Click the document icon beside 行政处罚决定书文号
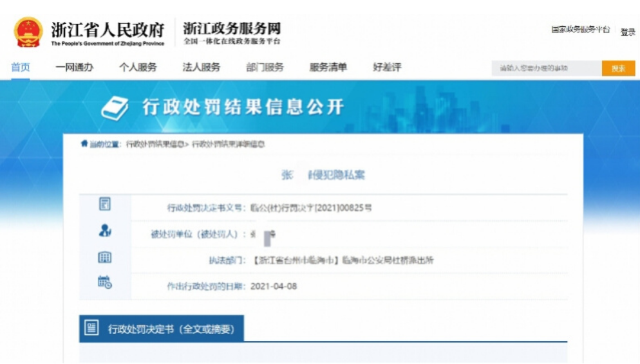 (104, 205)
